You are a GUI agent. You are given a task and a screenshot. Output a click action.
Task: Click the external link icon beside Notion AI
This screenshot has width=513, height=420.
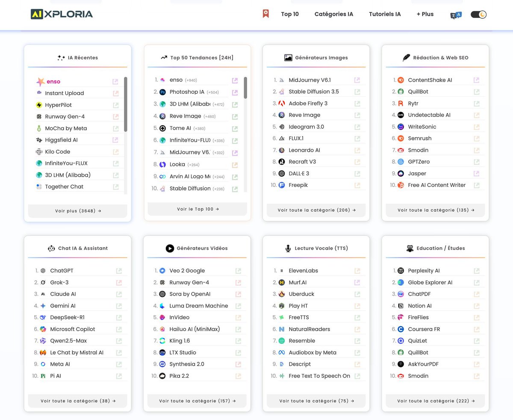(x=476, y=306)
